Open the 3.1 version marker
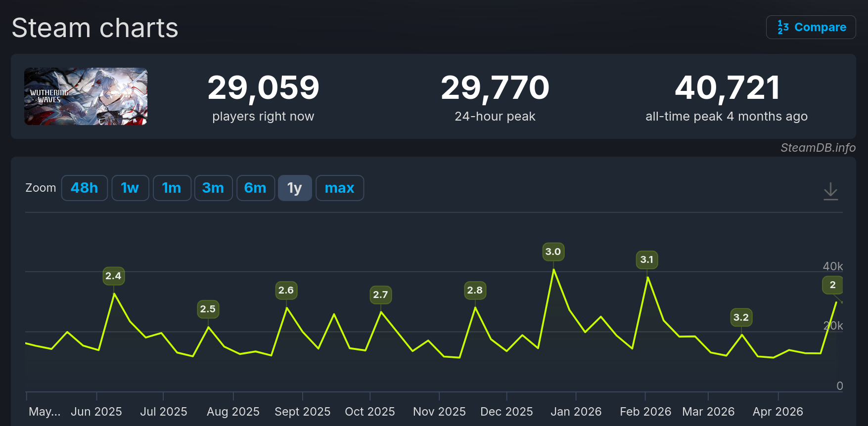868x426 pixels. 647,259
